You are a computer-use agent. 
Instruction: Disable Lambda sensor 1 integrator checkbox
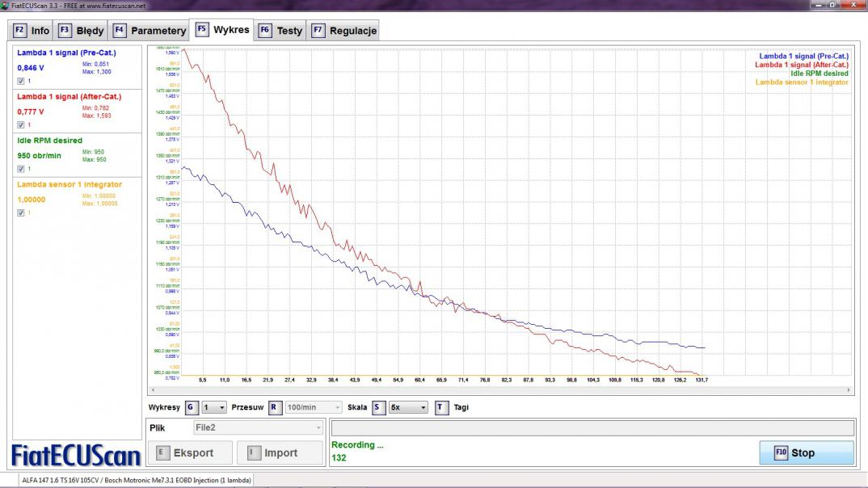(x=21, y=212)
